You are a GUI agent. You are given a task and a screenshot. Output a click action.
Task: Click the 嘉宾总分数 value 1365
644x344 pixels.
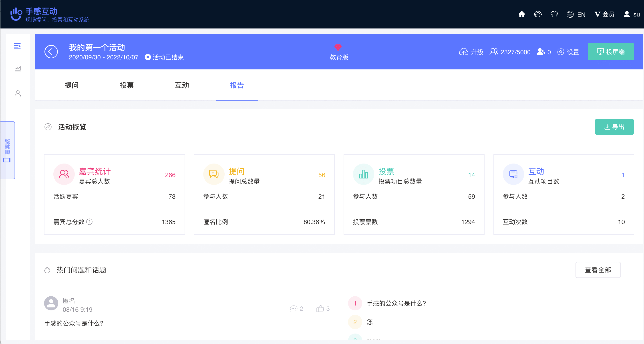point(169,222)
